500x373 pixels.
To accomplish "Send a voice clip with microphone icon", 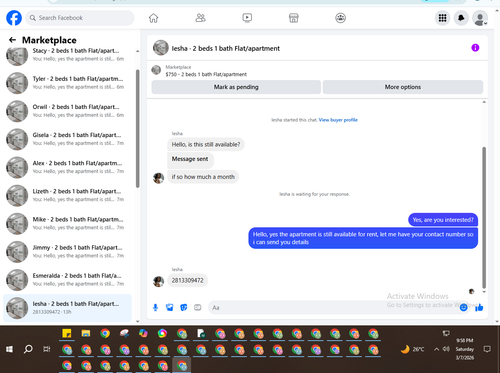I will [155, 307].
